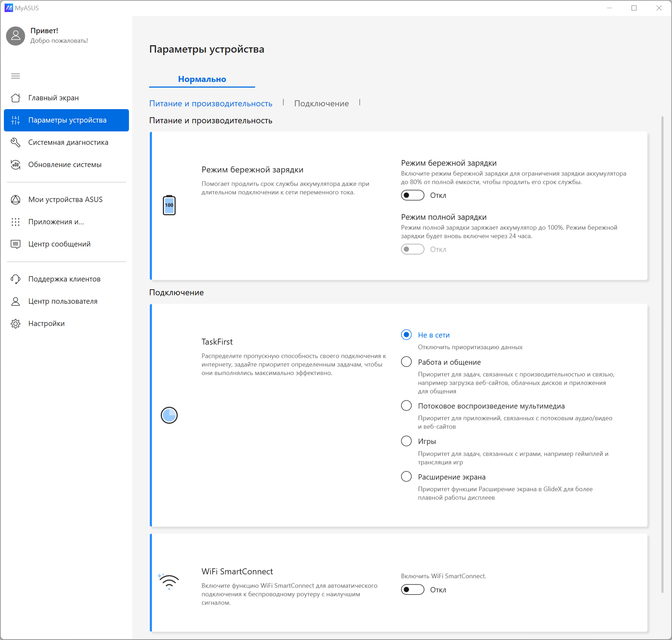Image resolution: width=672 pixels, height=640 pixels.
Task: Click the WiFi SmartConnect heading
Action: coord(237,571)
